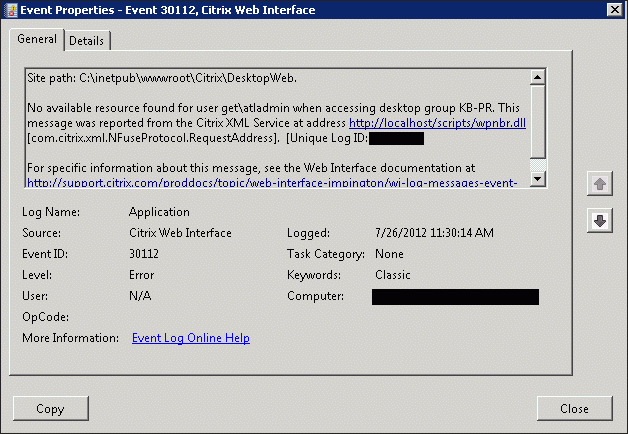This screenshot has width=628, height=434.
Task: Click the Close button
Action: (x=574, y=408)
